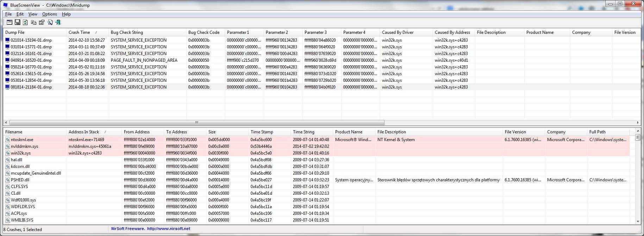Click the Find magnifier toolbar icon

[50, 22]
